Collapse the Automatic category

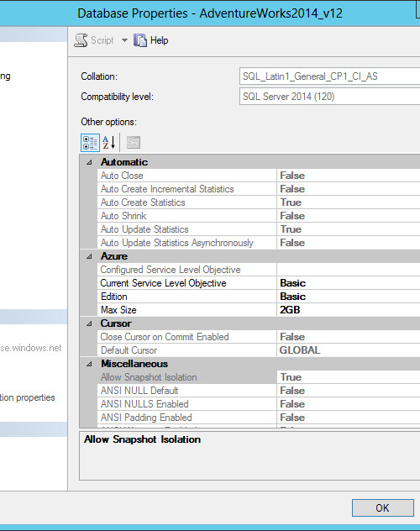tap(89, 162)
